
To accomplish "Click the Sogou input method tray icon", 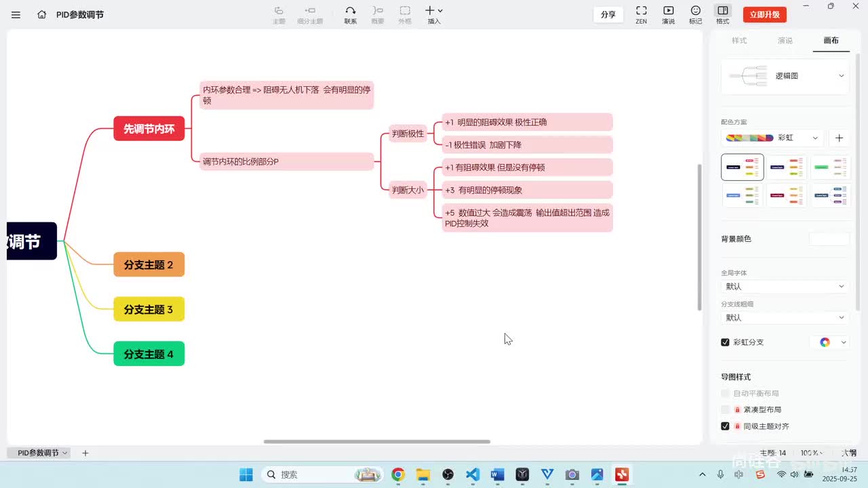I will click(x=761, y=474).
